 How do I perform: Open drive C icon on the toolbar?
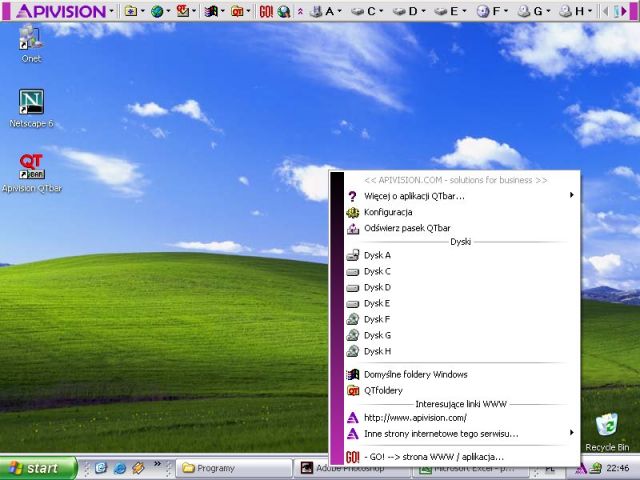(x=358, y=11)
